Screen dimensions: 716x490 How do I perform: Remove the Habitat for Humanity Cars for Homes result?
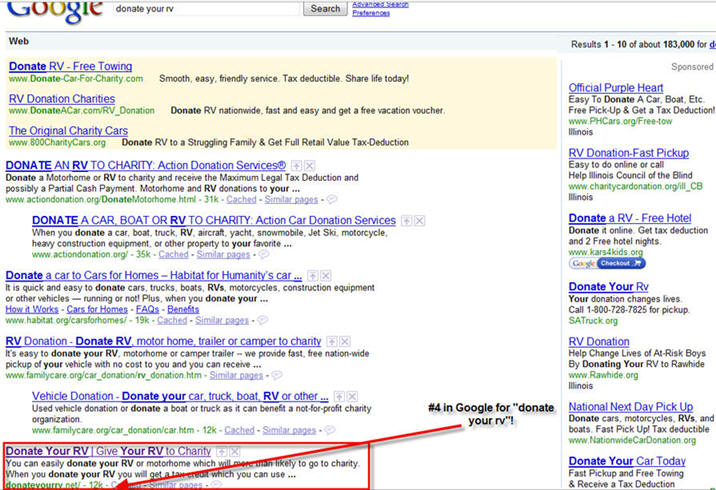coord(326,276)
